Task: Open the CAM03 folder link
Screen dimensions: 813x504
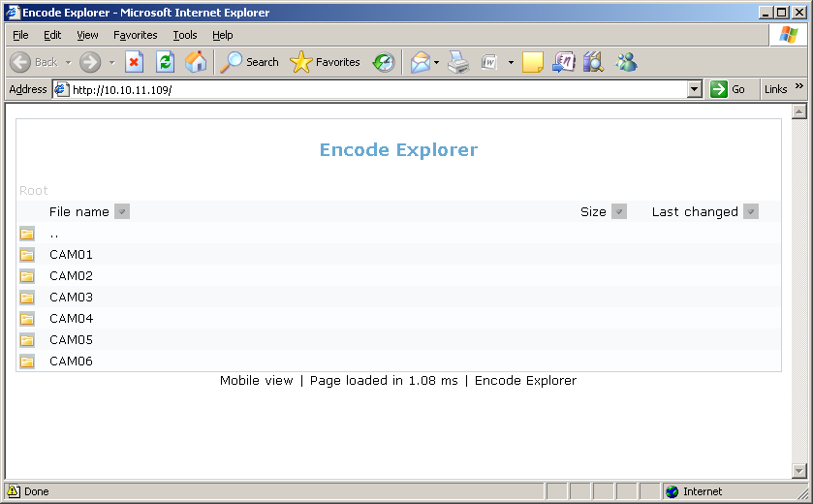Action: coord(71,298)
